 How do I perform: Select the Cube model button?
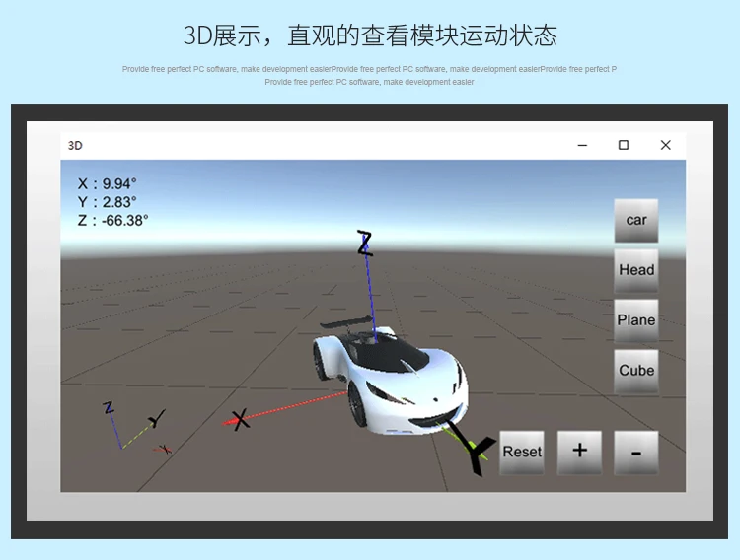click(635, 371)
